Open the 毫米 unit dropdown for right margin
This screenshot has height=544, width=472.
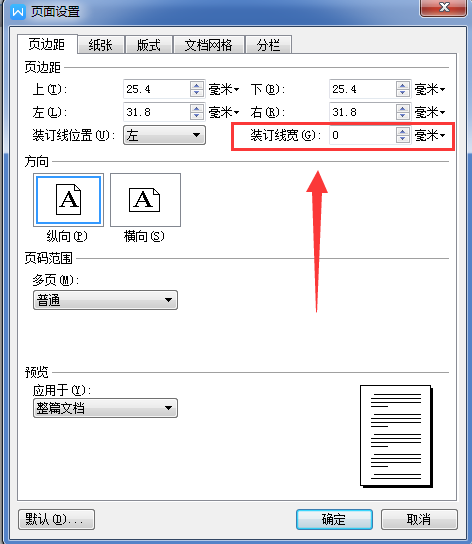[430, 112]
